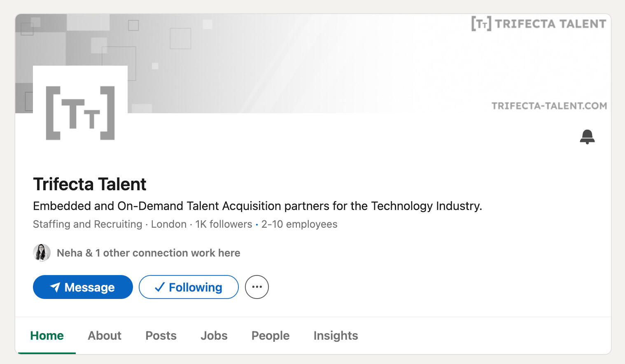Click 'Neha & 1 other connection work here'
The image size is (625, 364).
coord(149,253)
